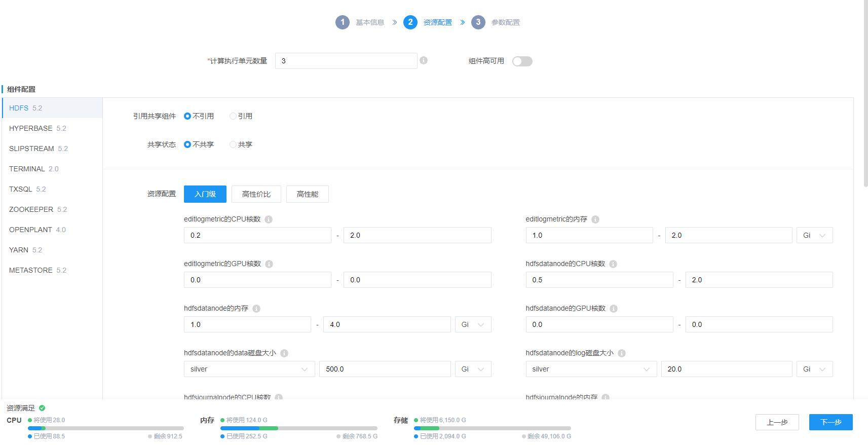
Task: Click info icon next to editlogmetric的GPU核数
Action: coord(269,264)
